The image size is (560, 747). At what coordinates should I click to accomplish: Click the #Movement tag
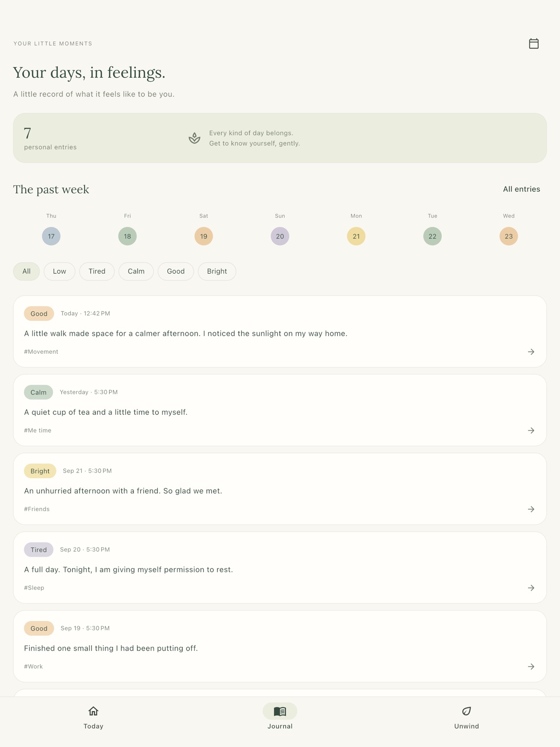pos(41,352)
